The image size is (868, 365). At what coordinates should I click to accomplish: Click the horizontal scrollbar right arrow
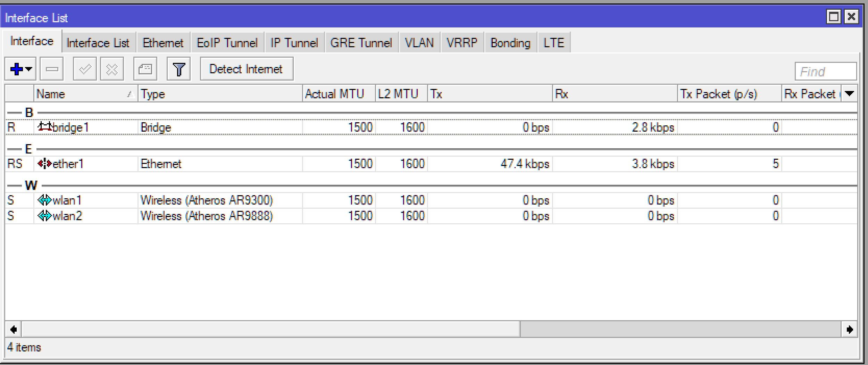849,329
